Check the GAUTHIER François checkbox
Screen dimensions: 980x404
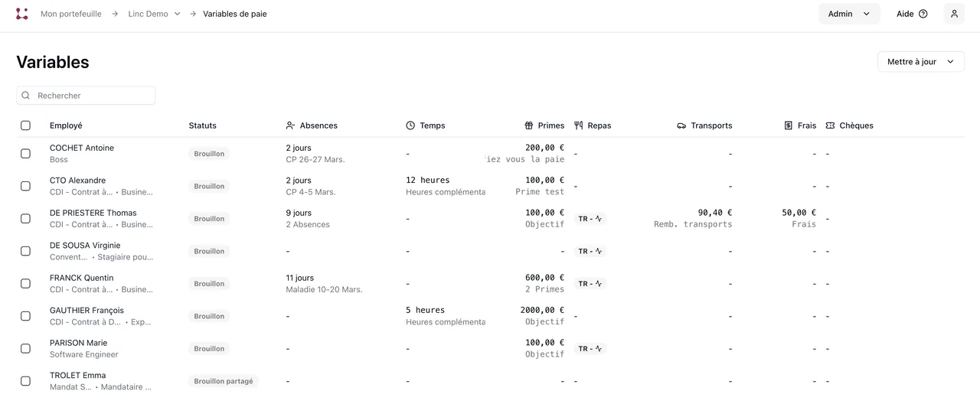[25, 316]
